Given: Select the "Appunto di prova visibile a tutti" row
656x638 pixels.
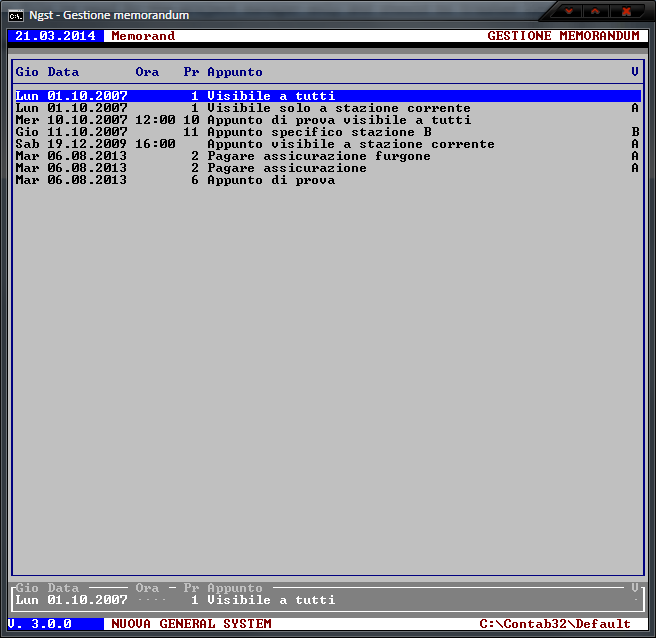Looking at the screenshot, I should coord(338,120).
